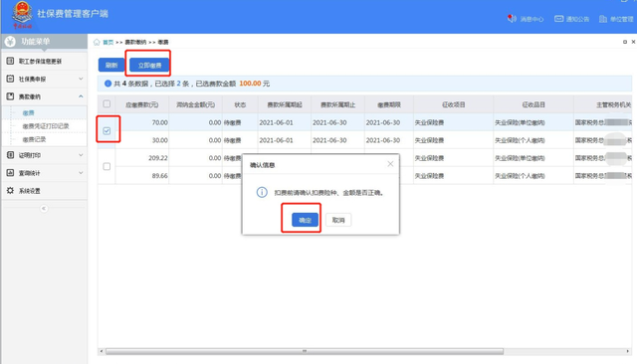637x364 pixels.
Task: Open 缴费记录 submenu item
Action: pyautogui.click(x=34, y=139)
